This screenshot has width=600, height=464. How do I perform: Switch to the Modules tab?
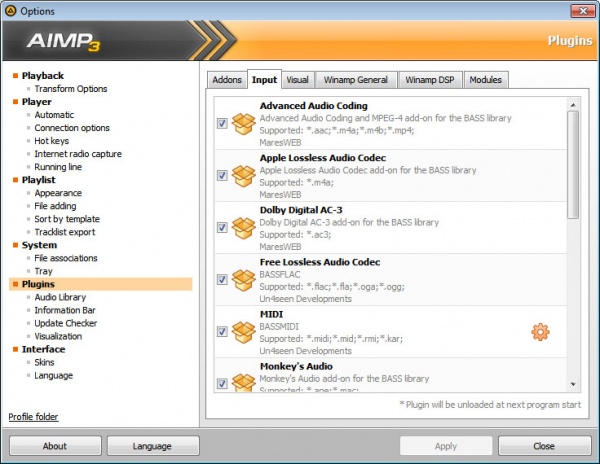(x=486, y=80)
